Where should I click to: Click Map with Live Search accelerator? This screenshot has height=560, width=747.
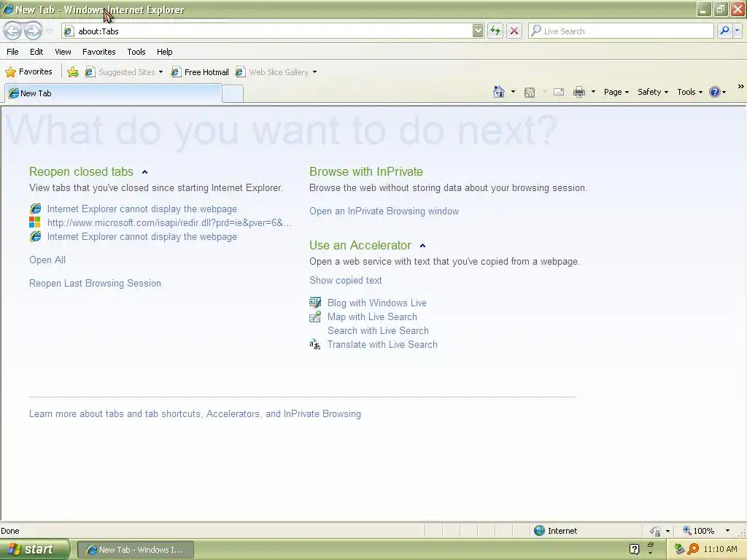tap(372, 316)
